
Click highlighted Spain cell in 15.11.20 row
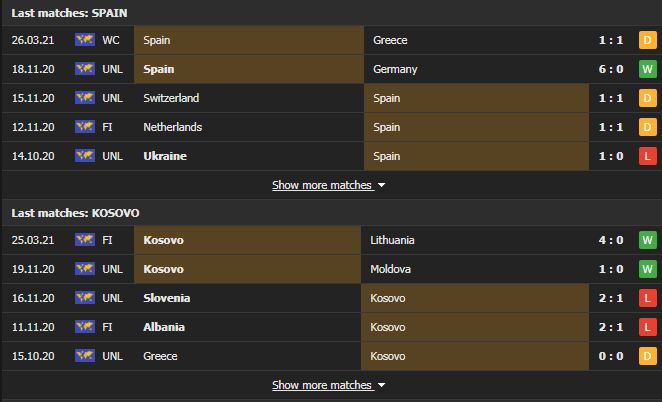click(x=476, y=98)
